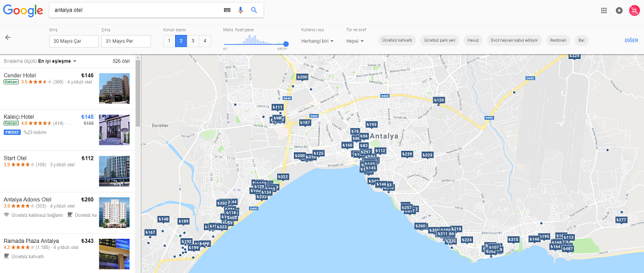Click the hotel list scrollbar

point(138,94)
